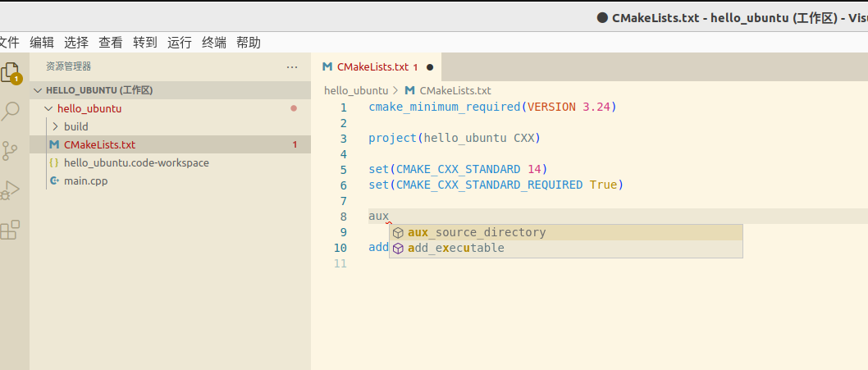Viewport: 868px width, 370px height.
Task: Choose the add_executable suggestion
Action: 566,248
